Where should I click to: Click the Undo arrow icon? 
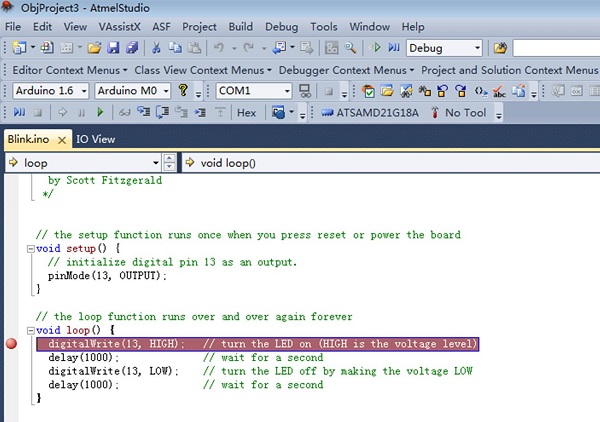[x=218, y=47]
